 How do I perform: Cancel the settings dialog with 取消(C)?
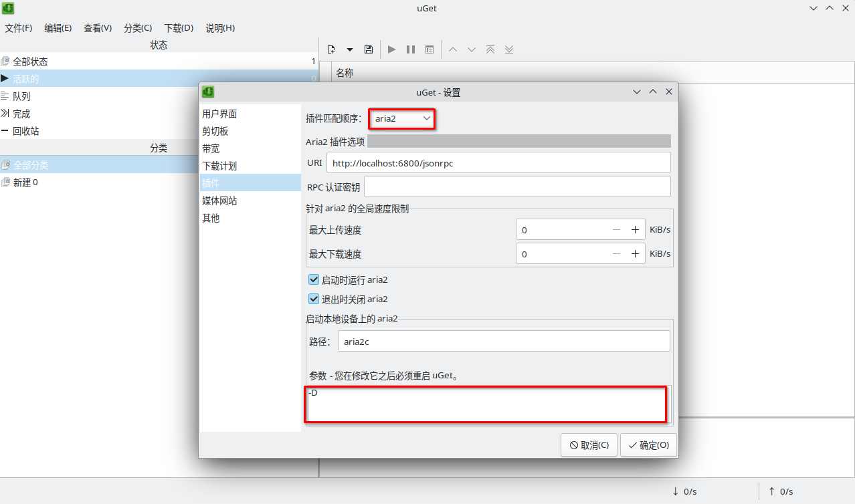click(x=589, y=445)
